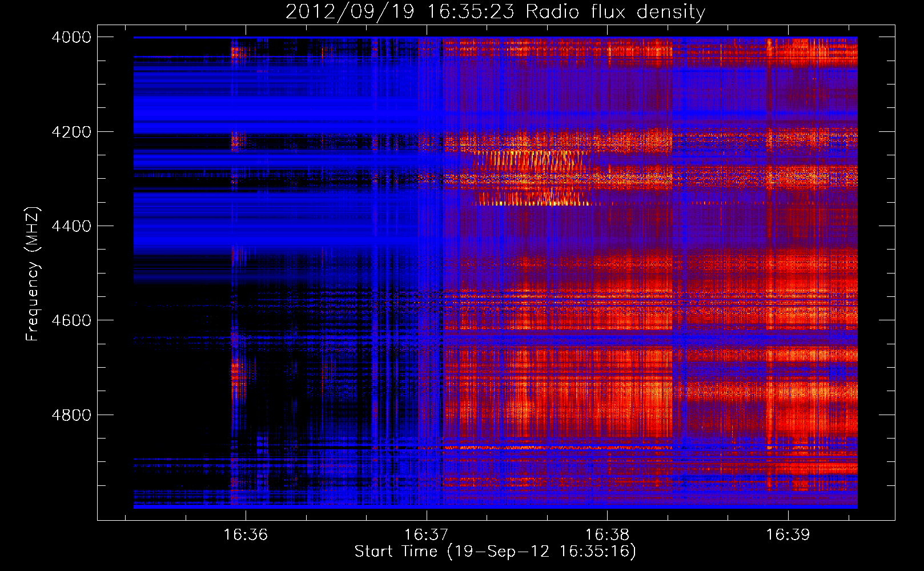
Task: Click the 4200 frequency tick label
Action: tap(71, 132)
